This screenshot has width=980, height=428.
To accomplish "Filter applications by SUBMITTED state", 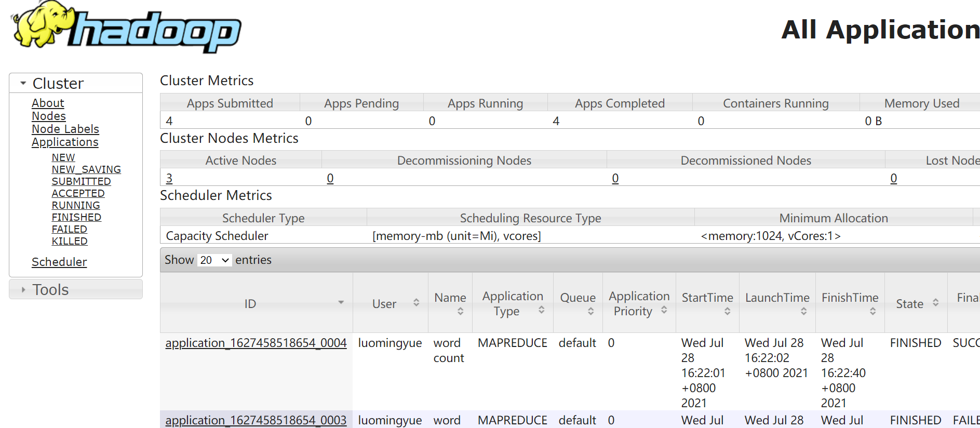I will 81,181.
